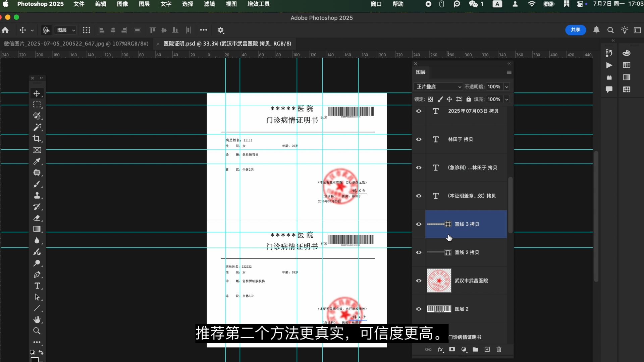
Task: Select the Eraser tool
Action: point(37,218)
